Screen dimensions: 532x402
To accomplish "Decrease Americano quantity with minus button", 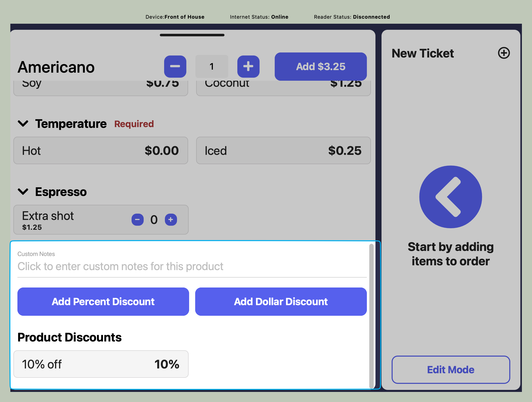I will [x=175, y=66].
